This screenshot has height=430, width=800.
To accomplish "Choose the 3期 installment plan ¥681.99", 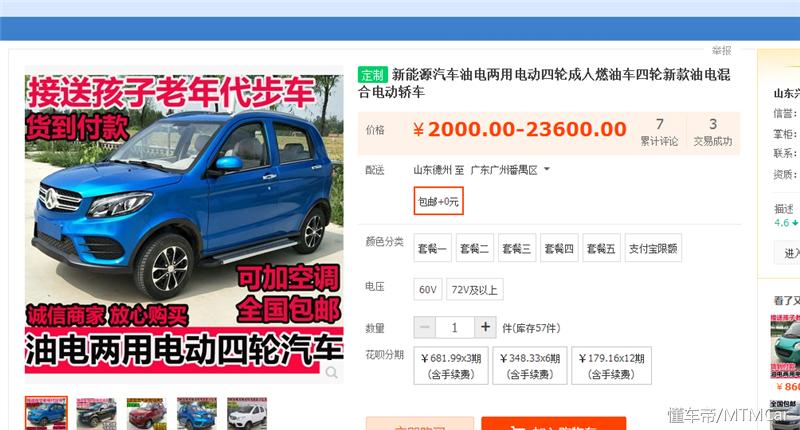I will pos(451,365).
